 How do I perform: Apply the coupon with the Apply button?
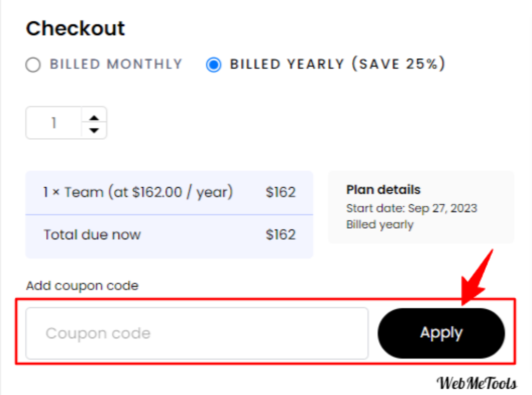coord(441,333)
